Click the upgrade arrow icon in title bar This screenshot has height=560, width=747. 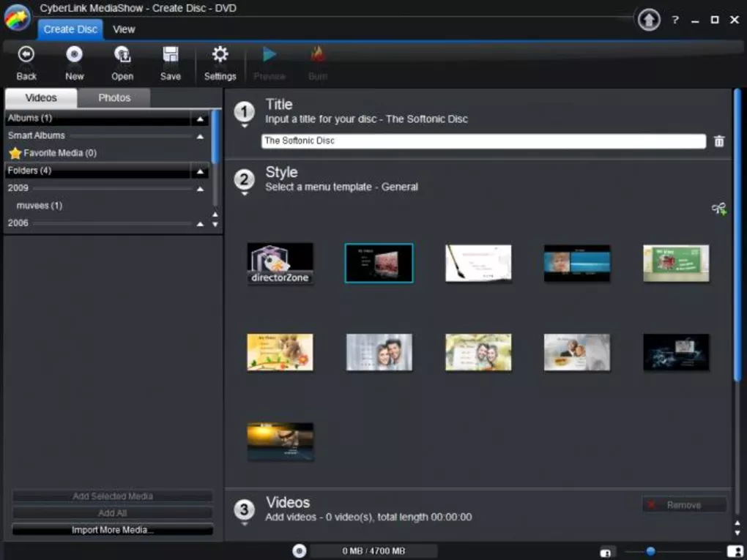click(x=649, y=20)
